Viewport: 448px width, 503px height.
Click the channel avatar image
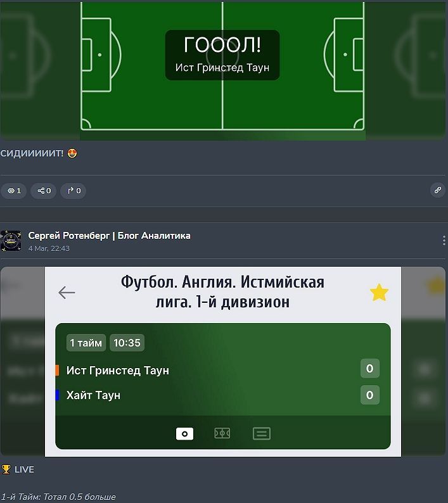(11, 241)
